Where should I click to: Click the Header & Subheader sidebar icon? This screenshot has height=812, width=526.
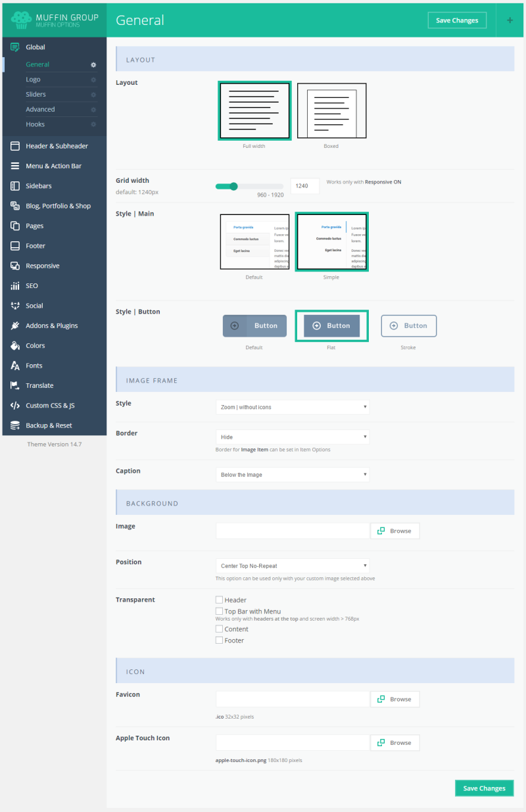pyautogui.click(x=15, y=146)
